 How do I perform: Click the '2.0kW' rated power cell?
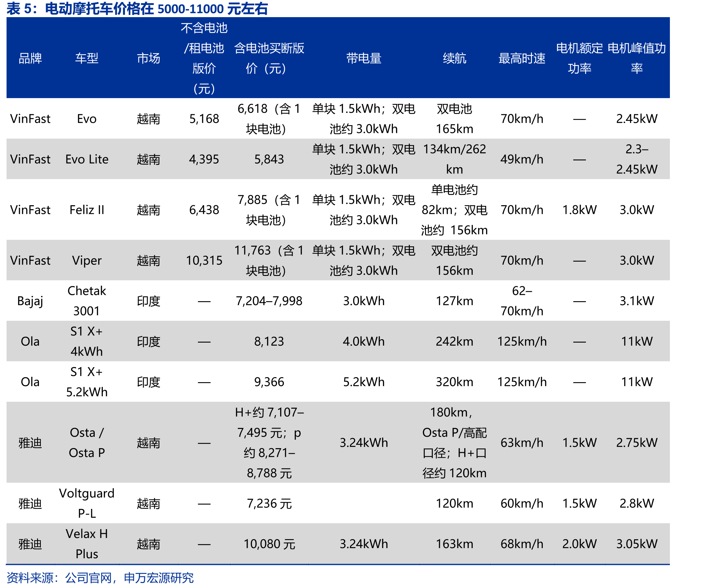tap(579, 544)
